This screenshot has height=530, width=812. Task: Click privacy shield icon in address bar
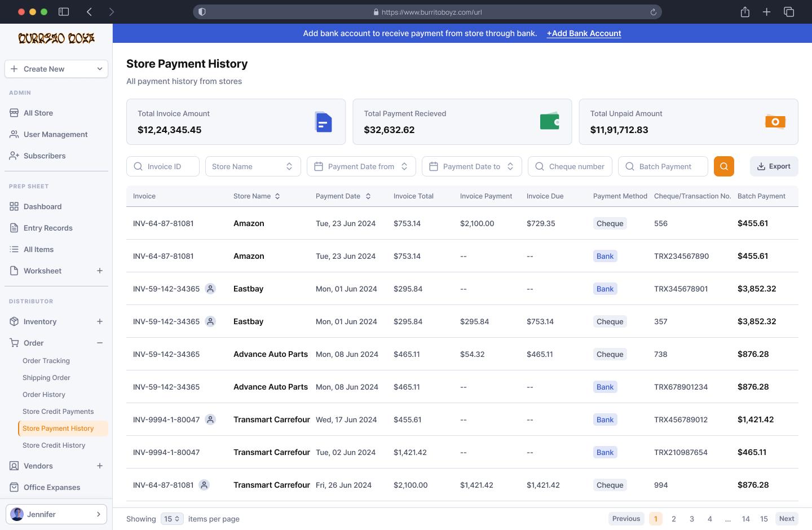coord(202,12)
